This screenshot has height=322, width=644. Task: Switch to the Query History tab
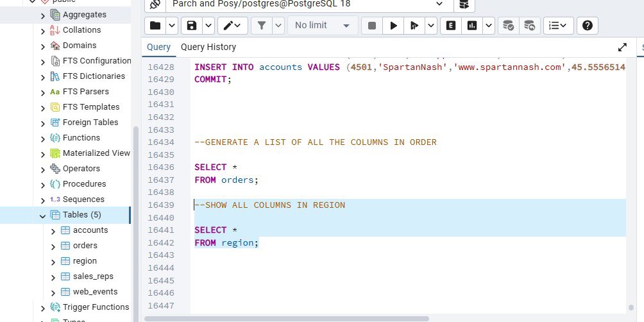(x=208, y=47)
